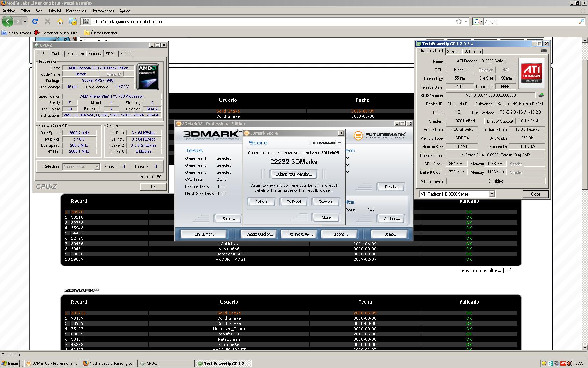
Task: Switch to CPU-Z taskbar button
Action: (166, 363)
